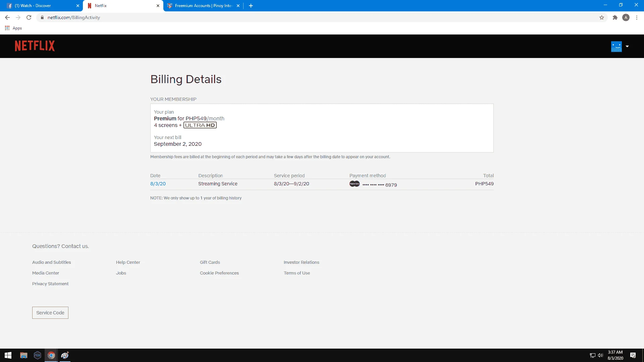Open the Windows notification center icon
644x362 pixels.
point(633,355)
